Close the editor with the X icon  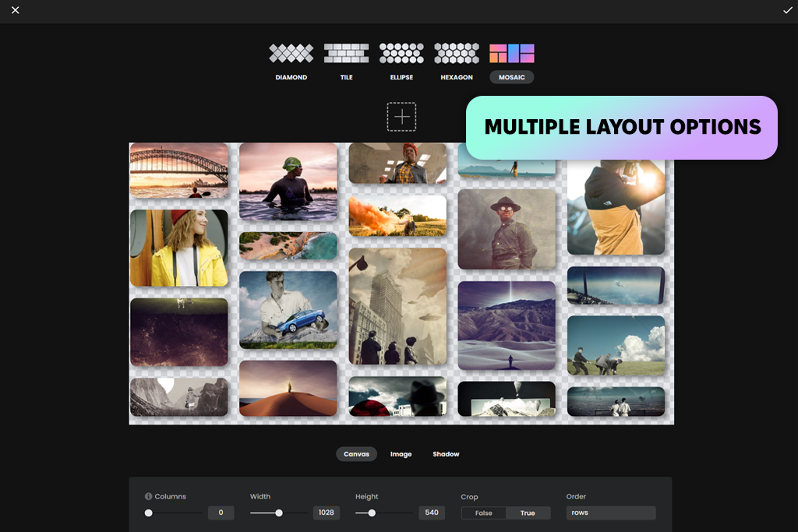tap(16, 10)
